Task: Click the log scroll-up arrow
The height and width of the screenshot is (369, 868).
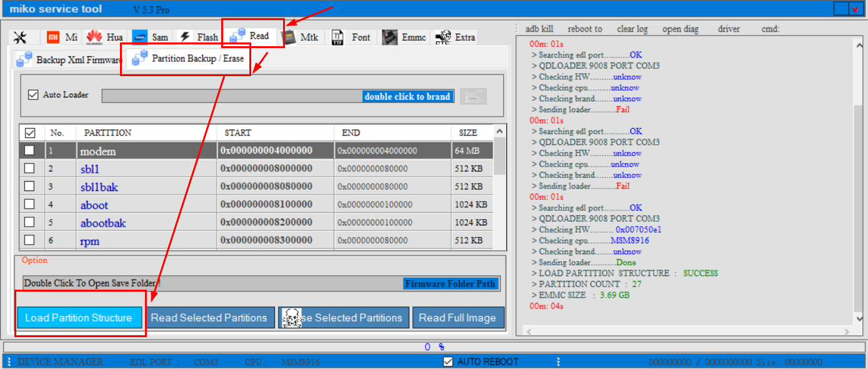Action: (x=859, y=44)
